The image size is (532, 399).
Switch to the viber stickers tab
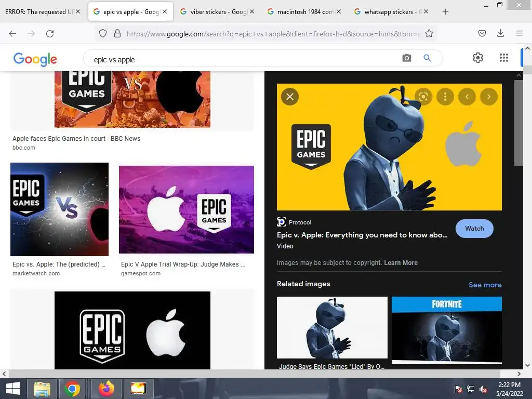coord(219,12)
